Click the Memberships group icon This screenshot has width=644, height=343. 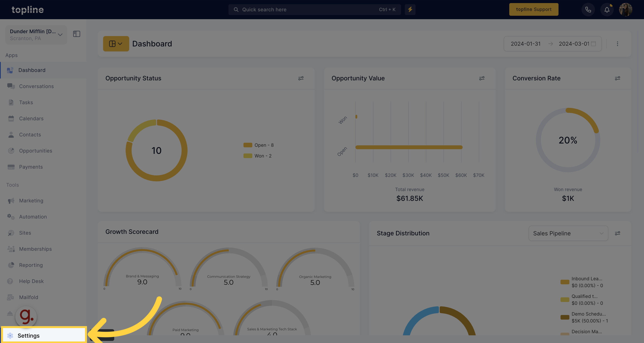tap(11, 249)
